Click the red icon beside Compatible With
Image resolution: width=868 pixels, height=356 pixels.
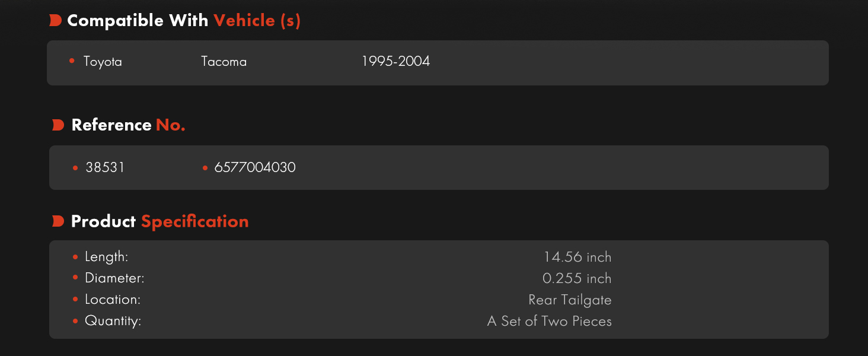click(x=55, y=21)
